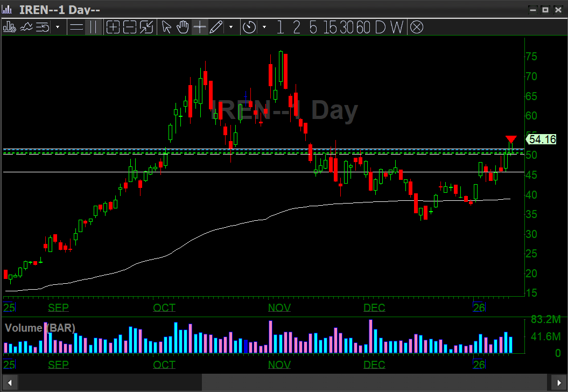This screenshot has height=392, width=568.
Task: Zoom out with the minus box icon
Action: tap(130, 27)
